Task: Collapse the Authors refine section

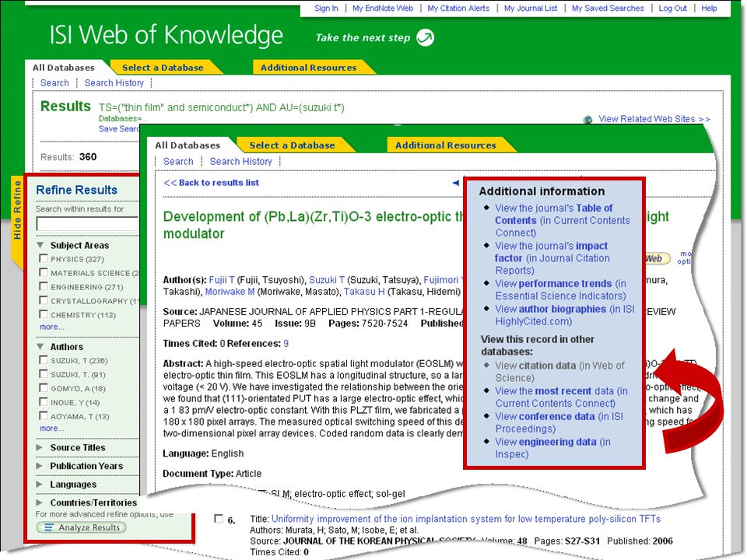Action: [x=40, y=347]
